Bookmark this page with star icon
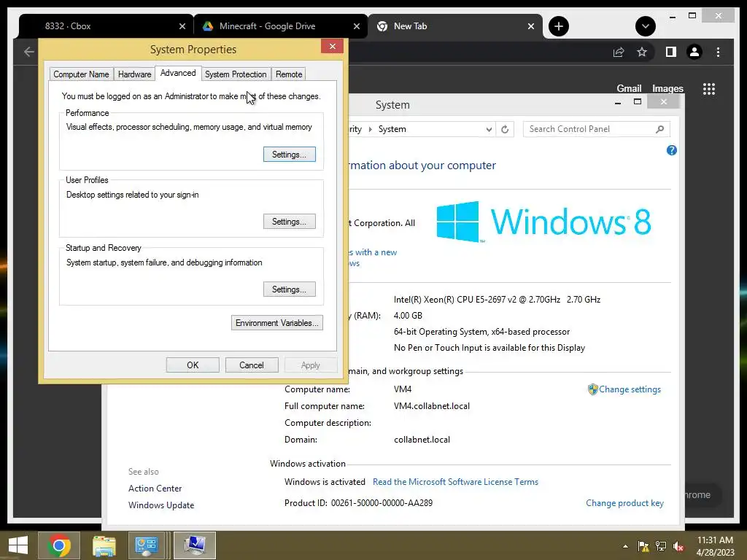The height and width of the screenshot is (560, 747). (642, 52)
